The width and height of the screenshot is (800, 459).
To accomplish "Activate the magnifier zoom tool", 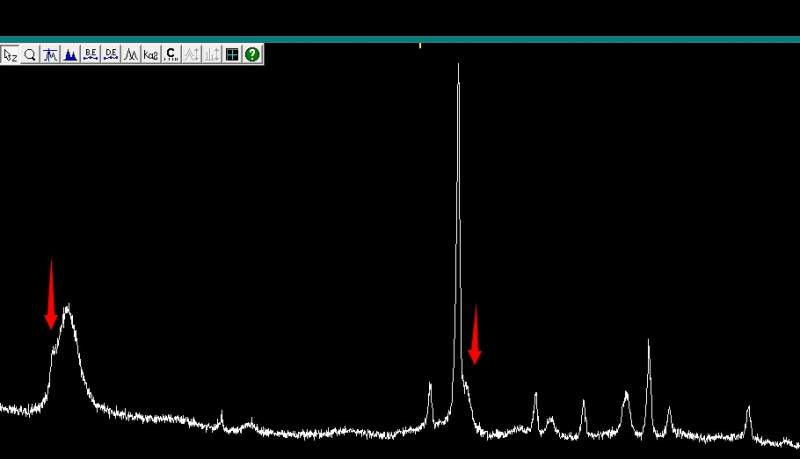I will tap(30, 55).
